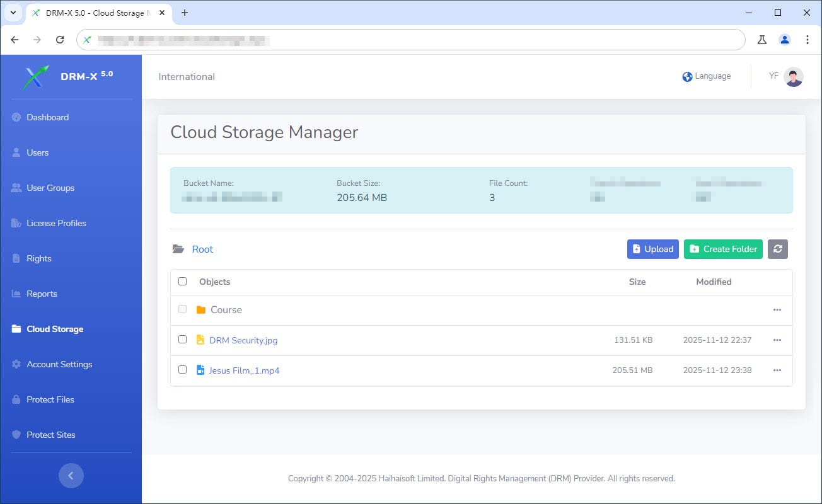Click the Protect Sites shield icon
This screenshot has height=504, width=822.
16,435
